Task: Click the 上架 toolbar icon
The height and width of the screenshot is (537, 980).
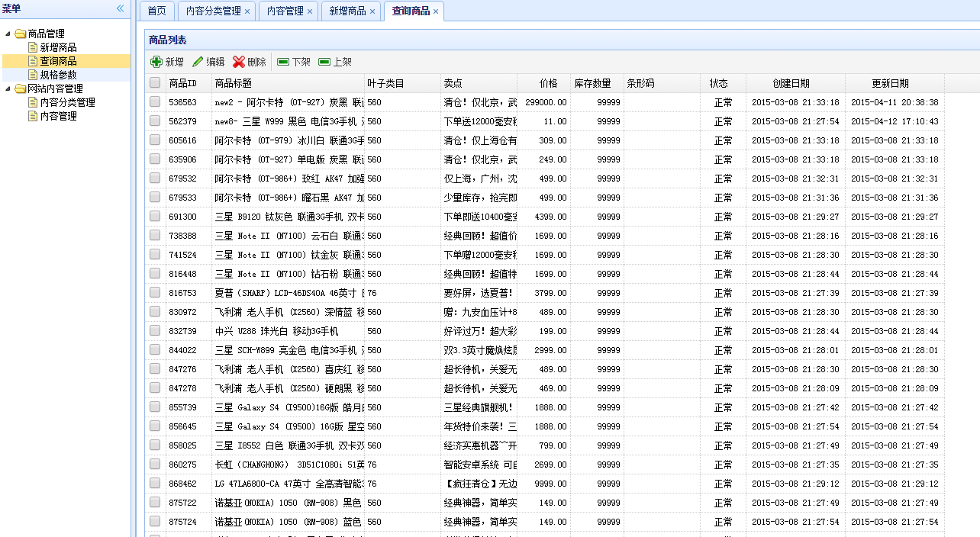Action: pos(324,62)
